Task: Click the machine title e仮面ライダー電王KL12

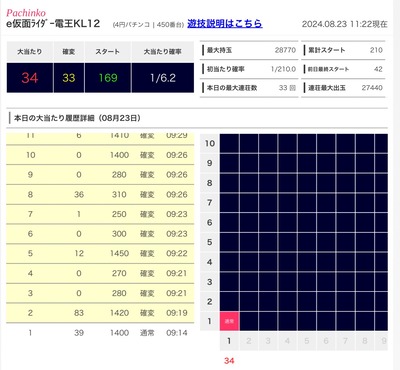Action: (53, 24)
